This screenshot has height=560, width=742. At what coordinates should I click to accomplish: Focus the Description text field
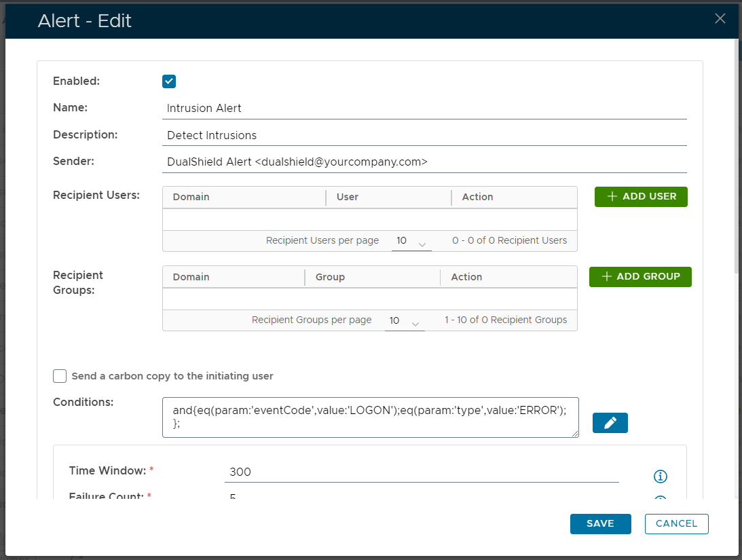tap(426, 135)
